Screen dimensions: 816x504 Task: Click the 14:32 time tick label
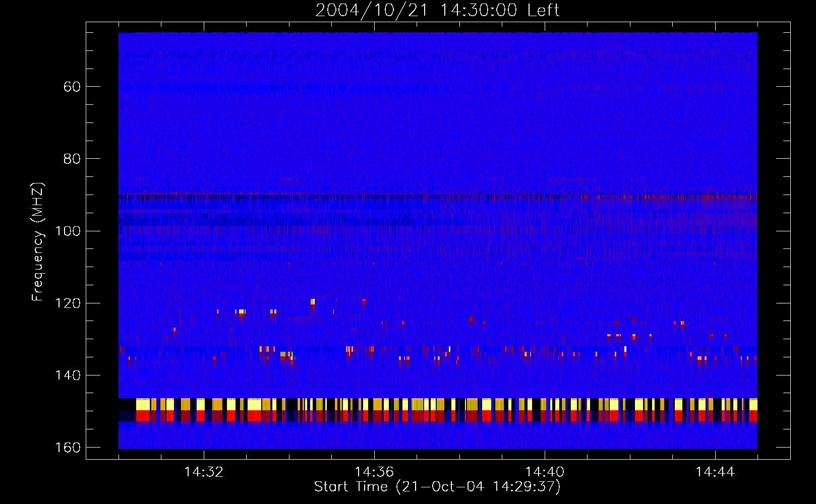(204, 472)
